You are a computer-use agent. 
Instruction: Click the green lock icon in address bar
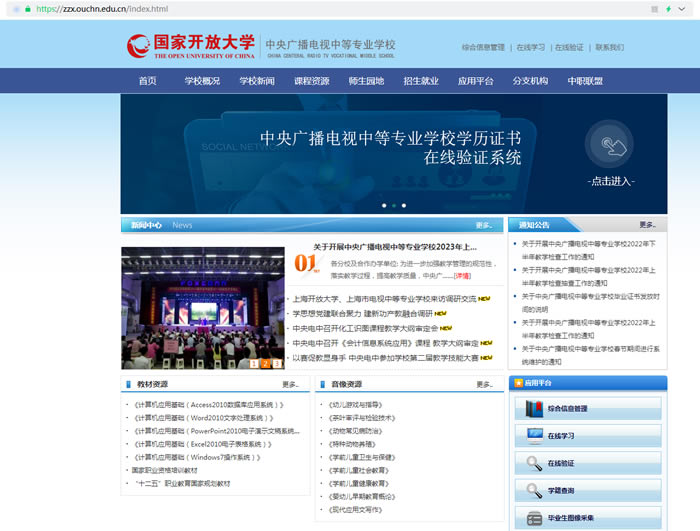click(x=28, y=9)
